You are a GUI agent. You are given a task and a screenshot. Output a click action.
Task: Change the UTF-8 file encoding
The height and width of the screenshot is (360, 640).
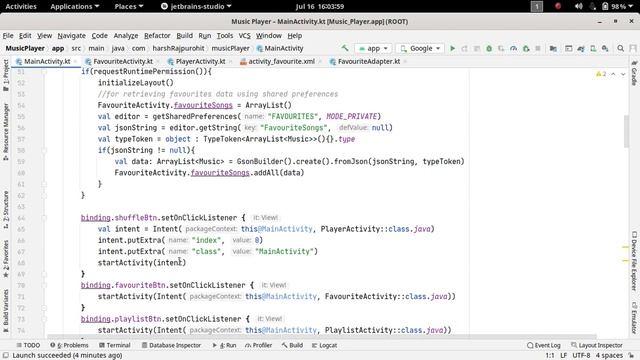pyautogui.click(x=581, y=356)
